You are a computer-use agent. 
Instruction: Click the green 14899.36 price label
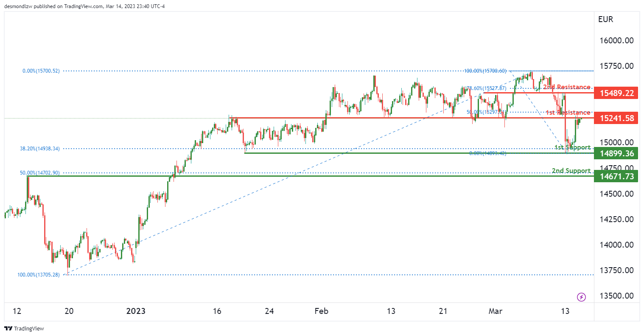point(616,153)
